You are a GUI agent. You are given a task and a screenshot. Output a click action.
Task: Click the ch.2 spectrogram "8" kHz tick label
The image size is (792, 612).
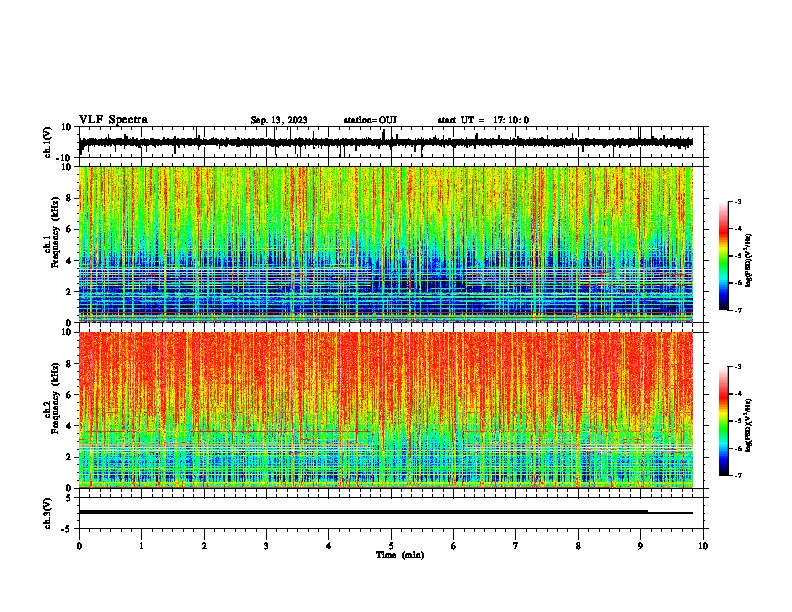[70, 364]
